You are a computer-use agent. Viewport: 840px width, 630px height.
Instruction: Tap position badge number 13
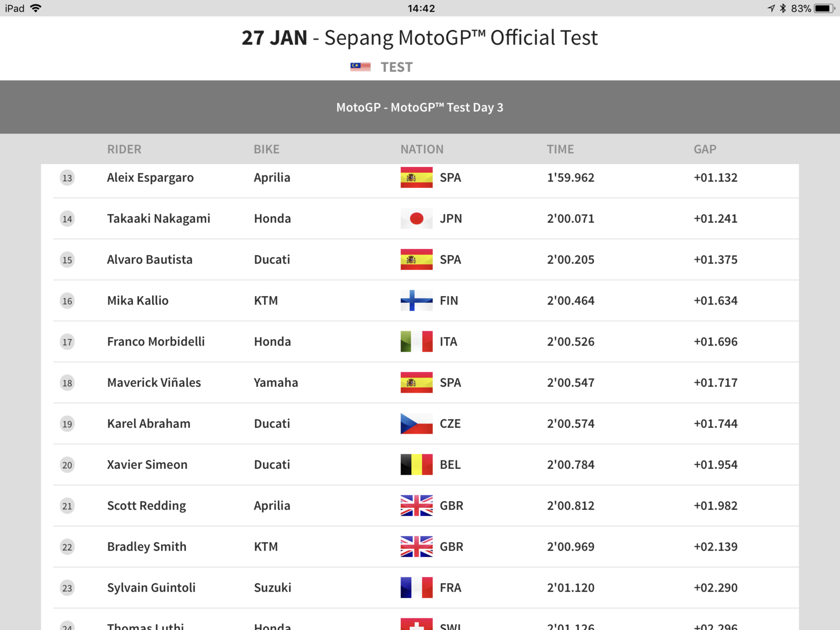click(x=67, y=178)
